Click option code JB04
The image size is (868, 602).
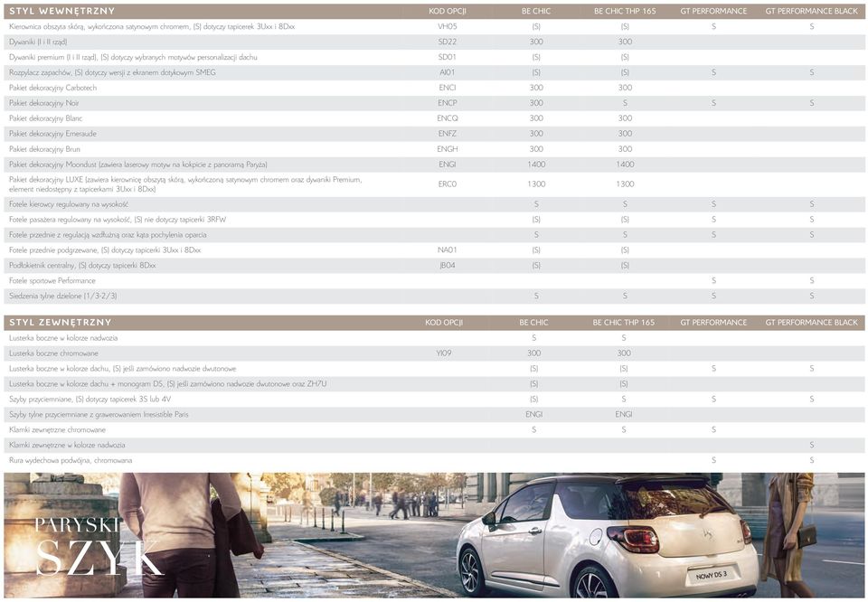448,266
